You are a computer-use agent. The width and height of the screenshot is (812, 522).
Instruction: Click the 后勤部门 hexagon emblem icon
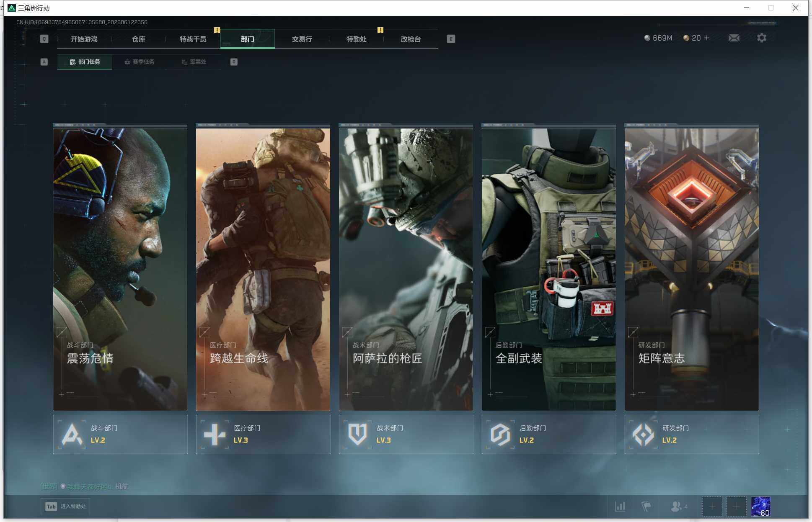pos(501,434)
